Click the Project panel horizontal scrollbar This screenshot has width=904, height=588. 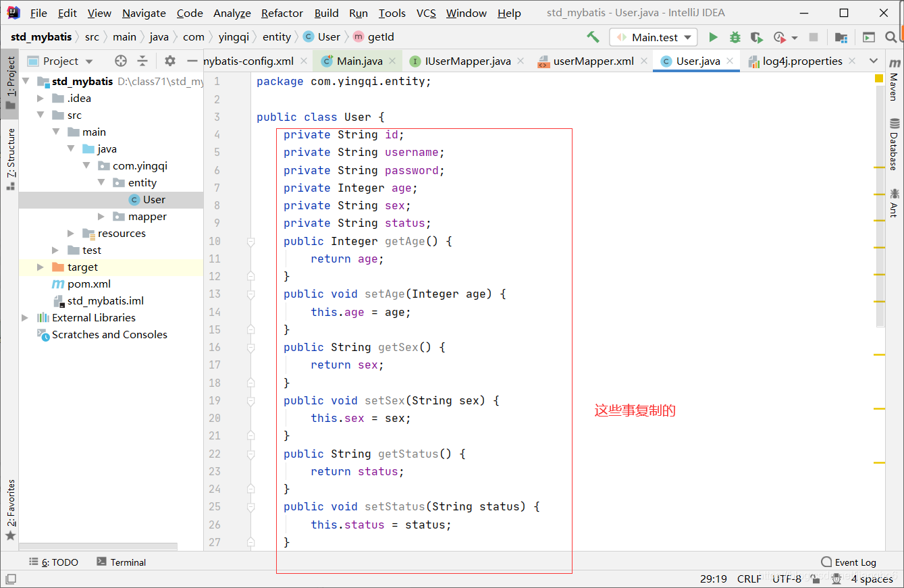pos(98,547)
